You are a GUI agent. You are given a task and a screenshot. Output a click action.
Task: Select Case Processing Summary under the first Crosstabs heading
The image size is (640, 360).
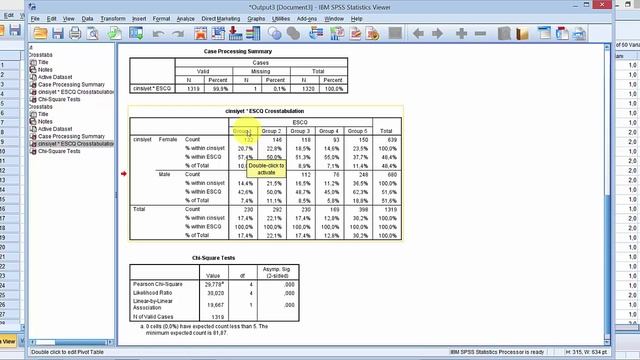pyautogui.click(x=71, y=84)
